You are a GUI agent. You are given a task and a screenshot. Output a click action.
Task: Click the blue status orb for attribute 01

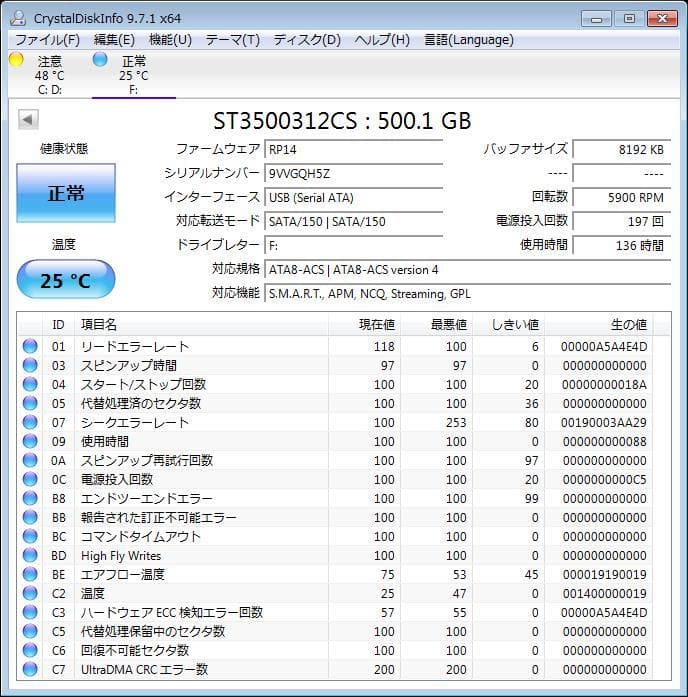(x=30, y=347)
